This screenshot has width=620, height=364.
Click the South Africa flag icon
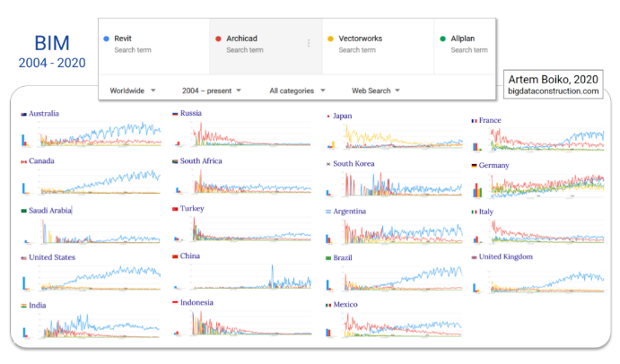coord(175,161)
